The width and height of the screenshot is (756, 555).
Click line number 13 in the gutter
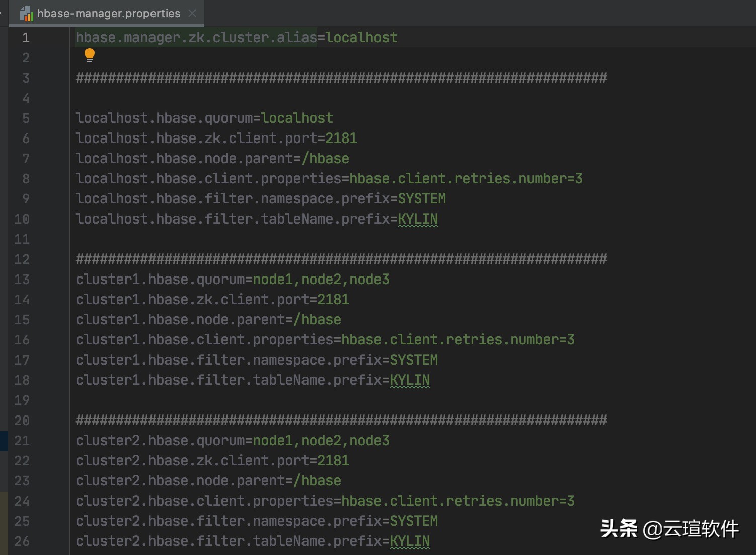pos(22,280)
